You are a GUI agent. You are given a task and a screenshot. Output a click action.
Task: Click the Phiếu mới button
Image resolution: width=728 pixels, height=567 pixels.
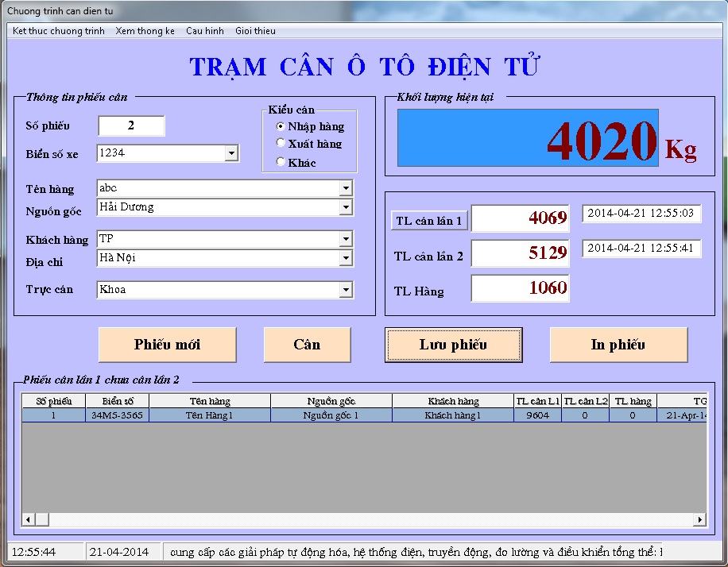[167, 345]
